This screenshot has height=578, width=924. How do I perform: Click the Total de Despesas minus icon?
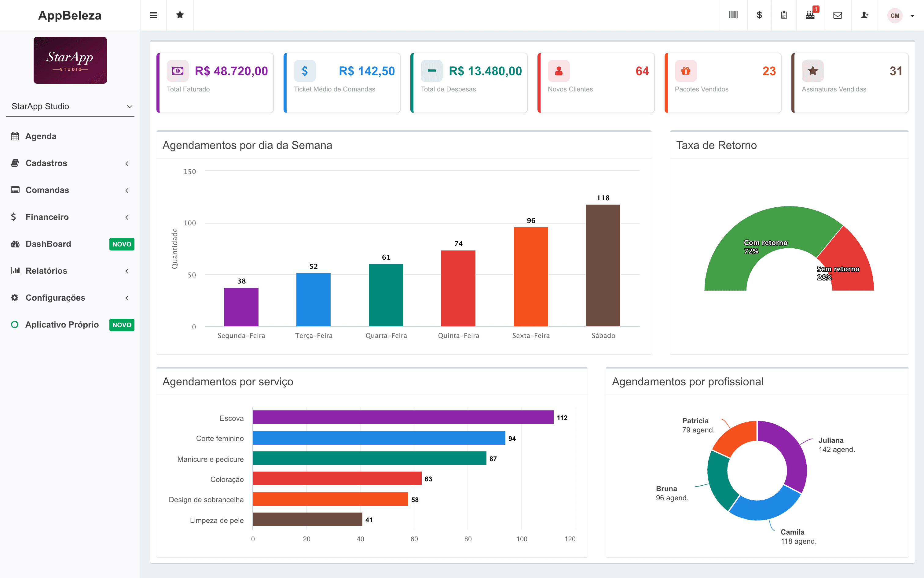click(x=431, y=71)
